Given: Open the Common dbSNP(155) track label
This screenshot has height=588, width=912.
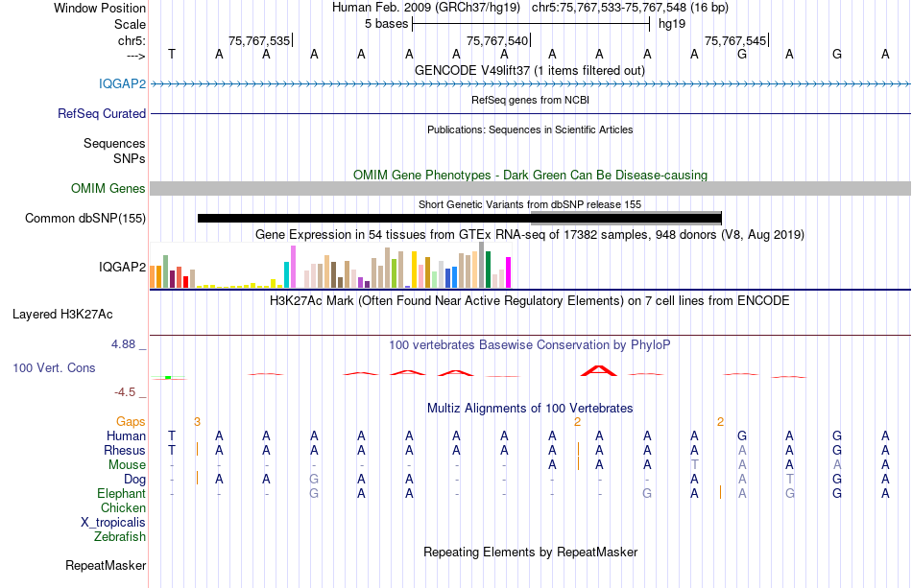Looking at the screenshot, I should [84, 218].
